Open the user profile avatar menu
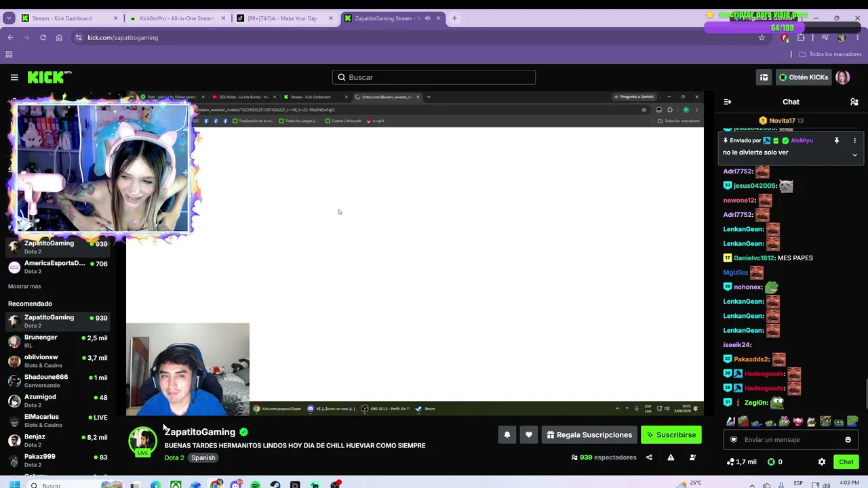 [842, 77]
